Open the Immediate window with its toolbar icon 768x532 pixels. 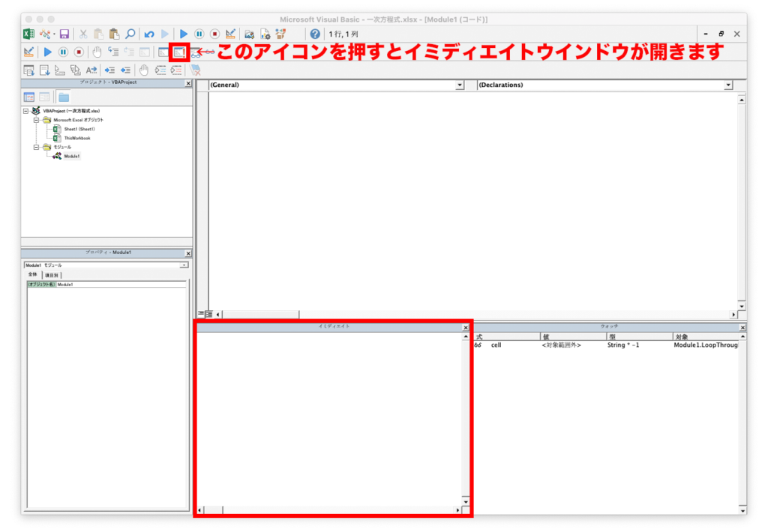pyautogui.click(x=178, y=52)
